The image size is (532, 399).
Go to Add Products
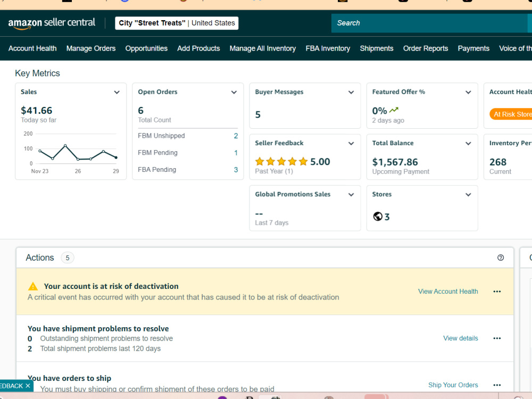pos(198,48)
